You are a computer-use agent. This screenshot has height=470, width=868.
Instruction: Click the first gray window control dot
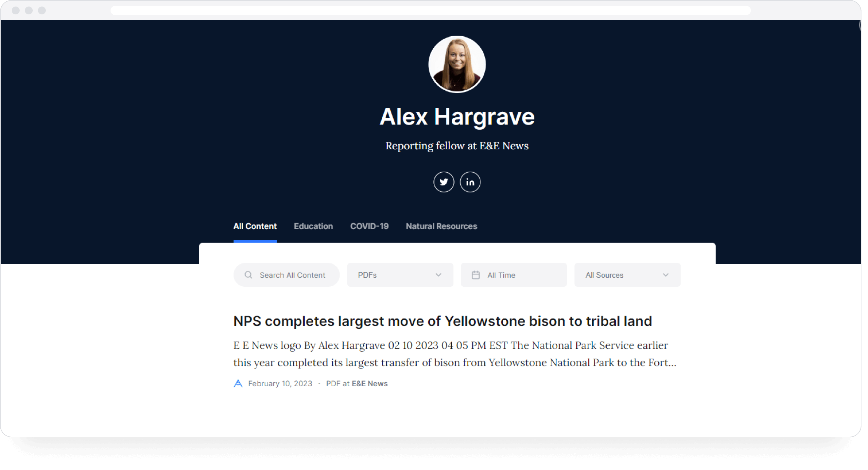click(15, 10)
